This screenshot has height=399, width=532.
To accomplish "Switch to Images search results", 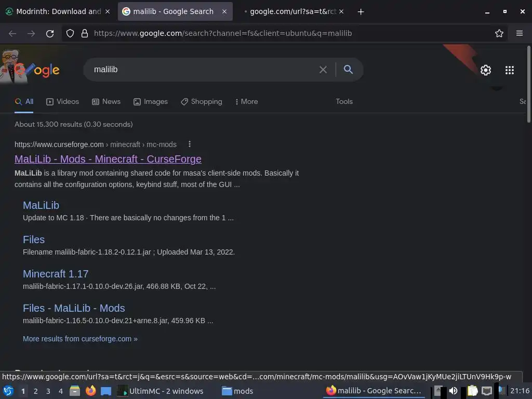I will 151,102.
